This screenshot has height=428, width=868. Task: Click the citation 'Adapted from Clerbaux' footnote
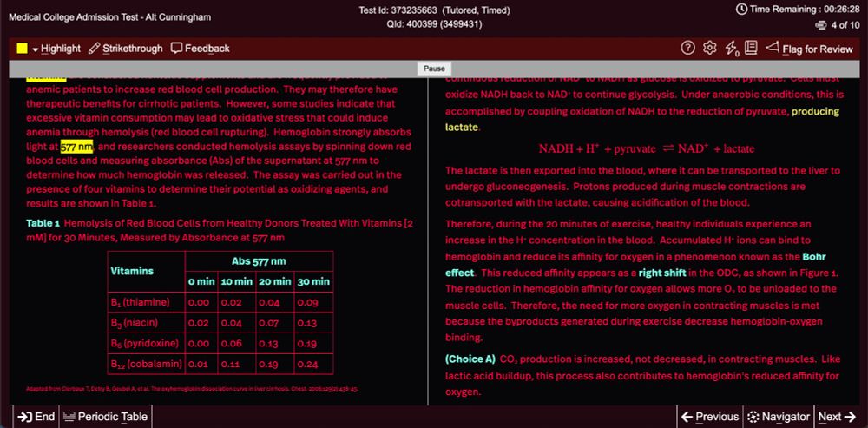pos(192,389)
